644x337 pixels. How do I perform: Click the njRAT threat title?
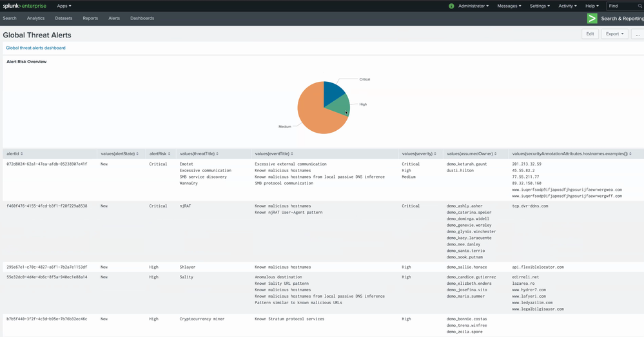(185, 206)
